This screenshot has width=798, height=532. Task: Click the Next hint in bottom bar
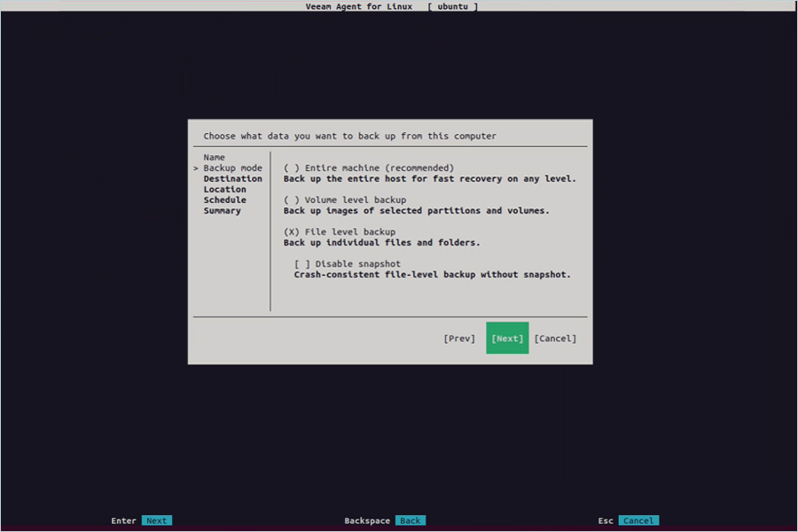pos(156,520)
